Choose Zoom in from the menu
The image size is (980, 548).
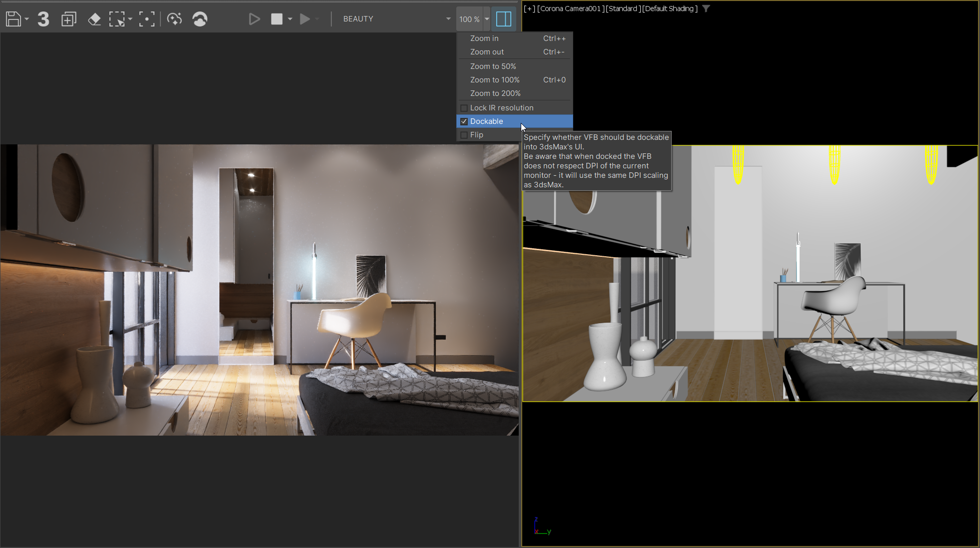(x=515, y=38)
